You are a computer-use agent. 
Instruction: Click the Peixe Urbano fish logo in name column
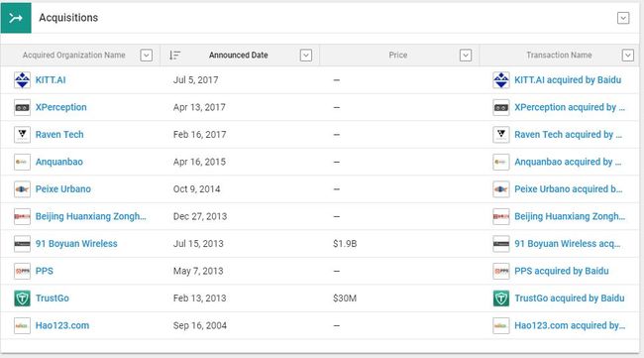pyautogui.click(x=22, y=189)
